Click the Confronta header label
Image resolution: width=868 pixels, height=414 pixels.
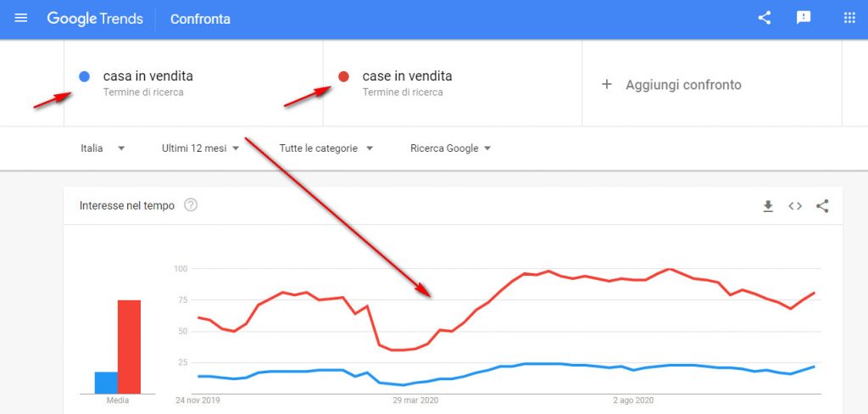click(200, 19)
